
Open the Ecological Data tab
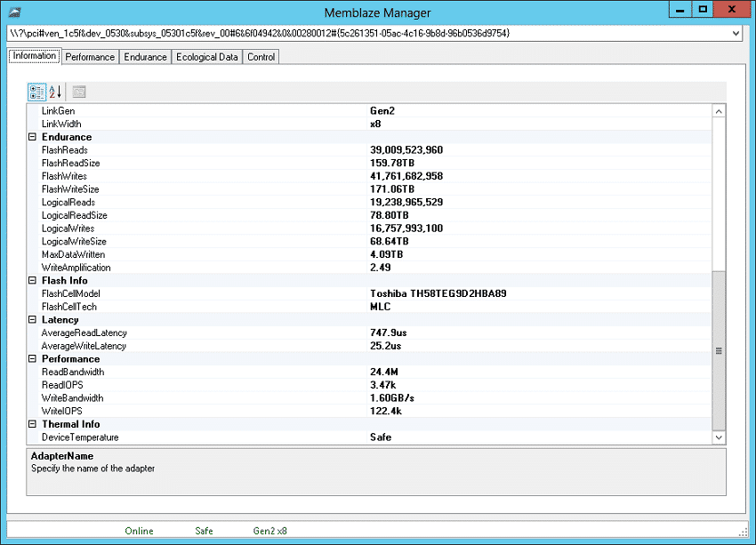click(x=207, y=57)
